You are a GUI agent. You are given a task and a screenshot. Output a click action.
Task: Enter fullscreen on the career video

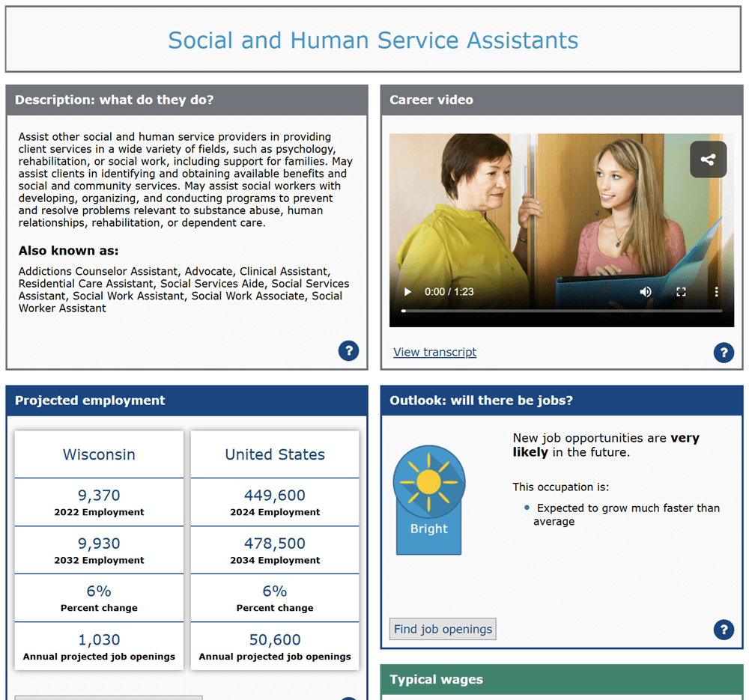coord(681,292)
